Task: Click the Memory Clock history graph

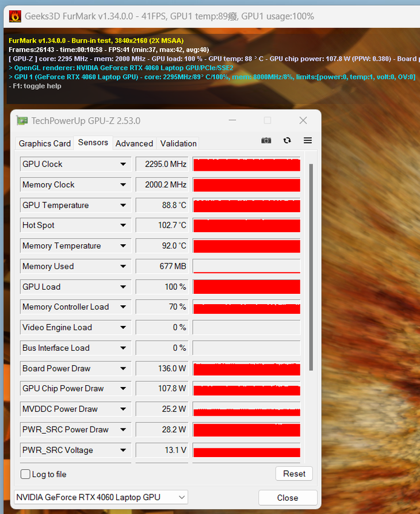Action: [246, 185]
